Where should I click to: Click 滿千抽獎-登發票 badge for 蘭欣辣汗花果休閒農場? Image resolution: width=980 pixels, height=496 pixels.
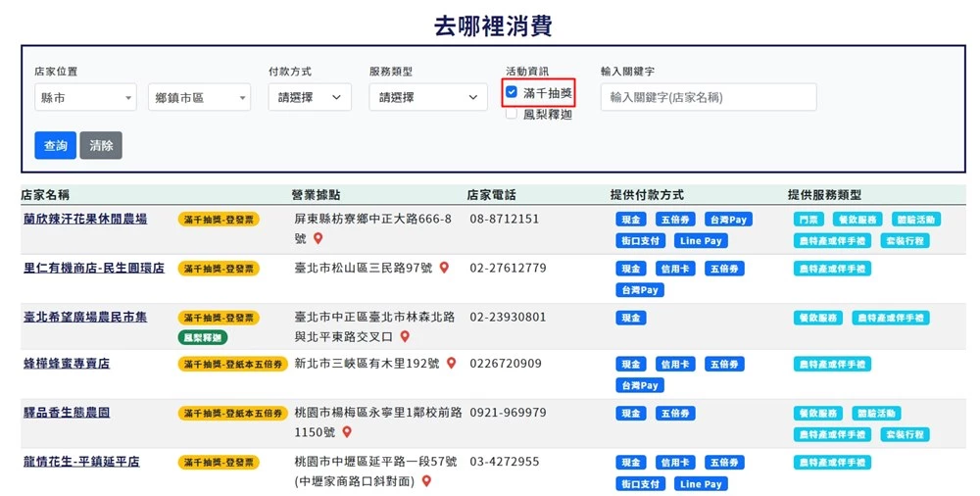coord(219,220)
